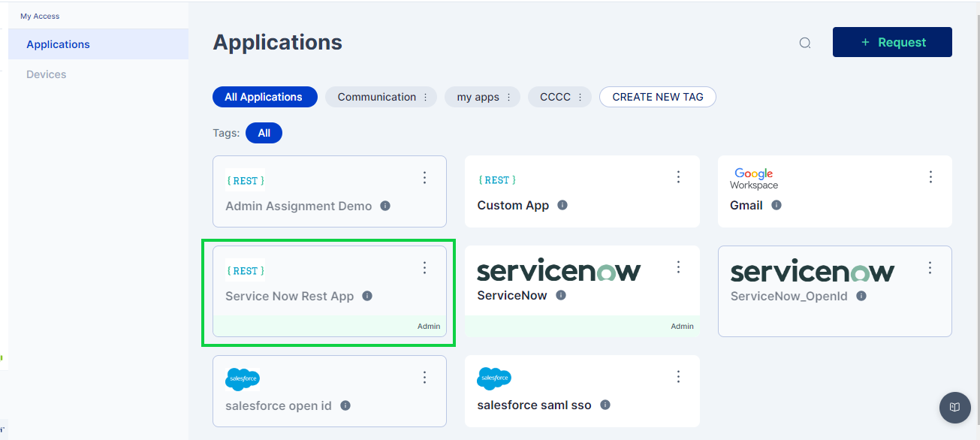980x440 pixels.
Task: Click CREATE NEW TAG button
Action: pyautogui.click(x=657, y=97)
